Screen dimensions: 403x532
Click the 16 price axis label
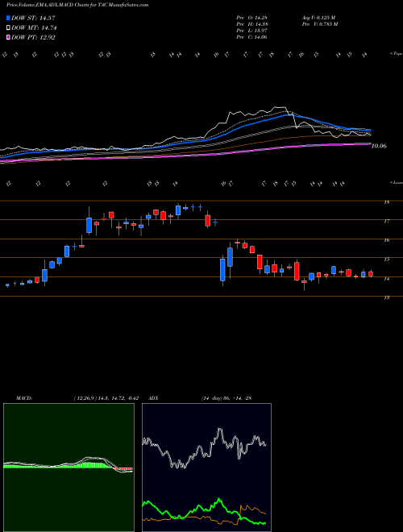(x=386, y=240)
